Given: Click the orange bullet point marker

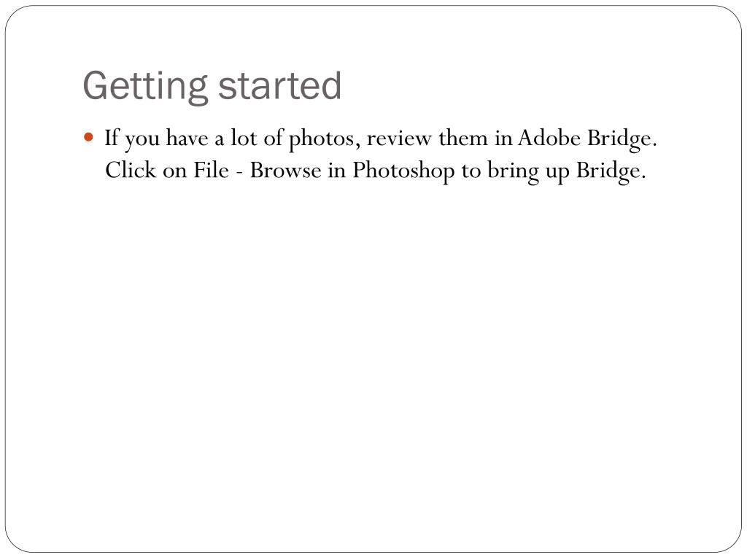Looking at the screenshot, I should (x=88, y=138).
